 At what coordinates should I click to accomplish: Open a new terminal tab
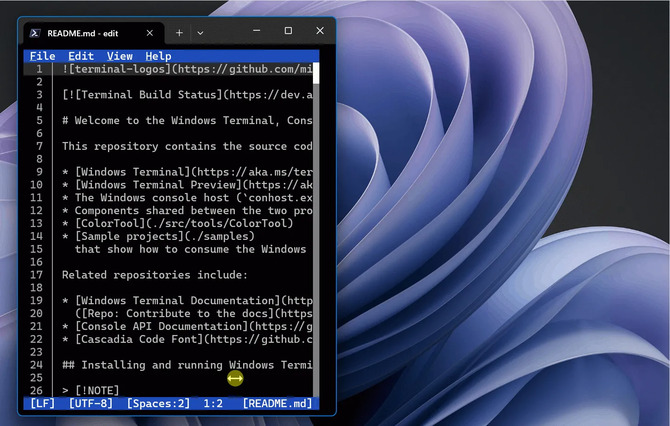(x=179, y=33)
